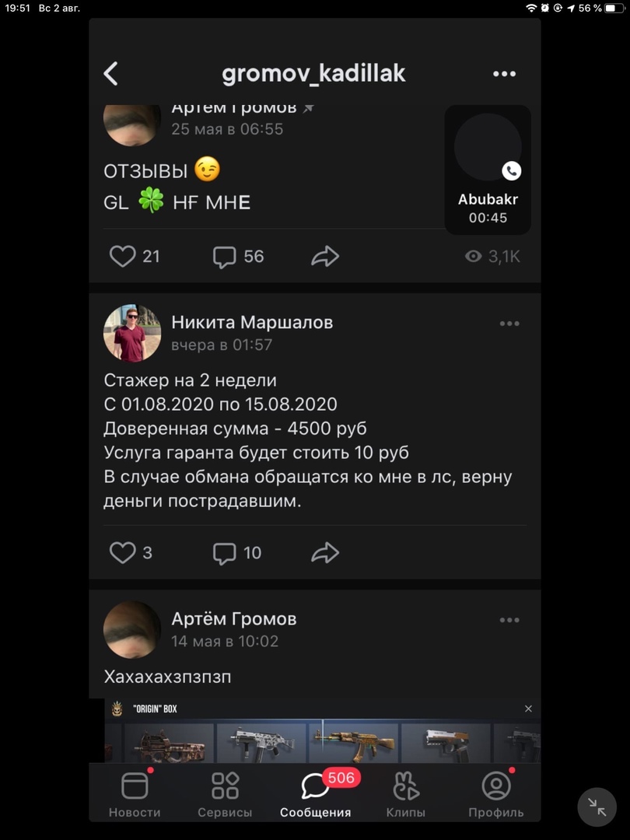Tap Никита Маршалов's avatar photo
Image resolution: width=630 pixels, height=840 pixels.
click(x=132, y=333)
